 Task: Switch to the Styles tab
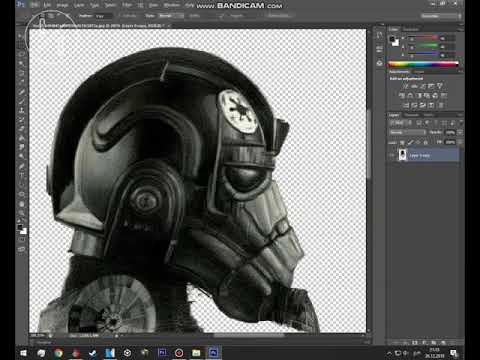click(x=419, y=72)
